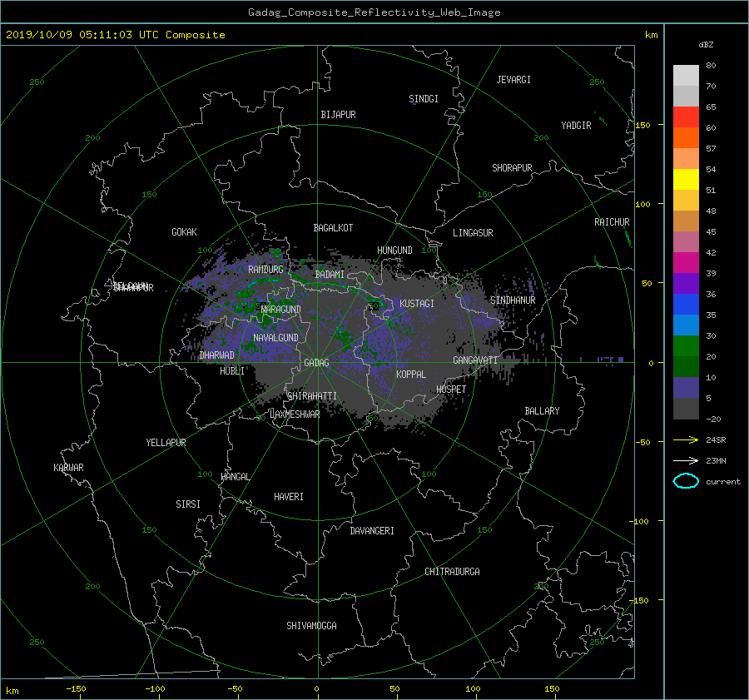Image resolution: width=749 pixels, height=700 pixels.
Task: Pick the dark gray -20 to 5 dBZ swatch
Action: pos(686,409)
